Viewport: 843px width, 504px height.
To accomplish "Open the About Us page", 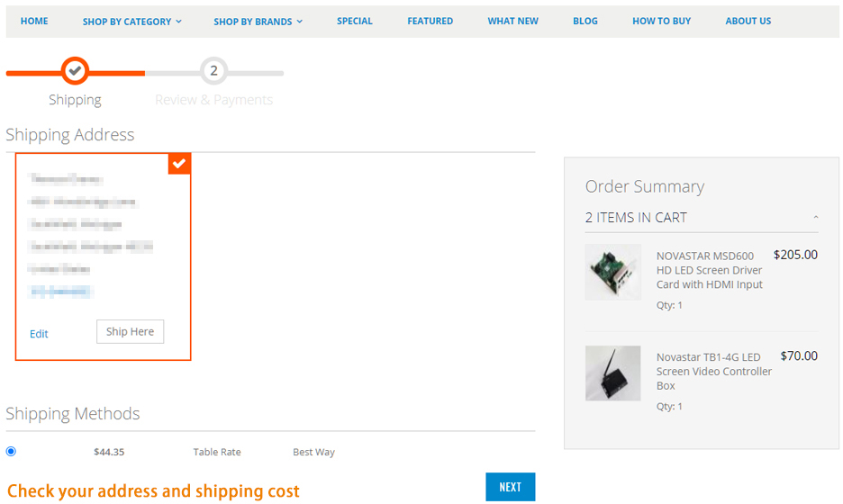I will 748,21.
